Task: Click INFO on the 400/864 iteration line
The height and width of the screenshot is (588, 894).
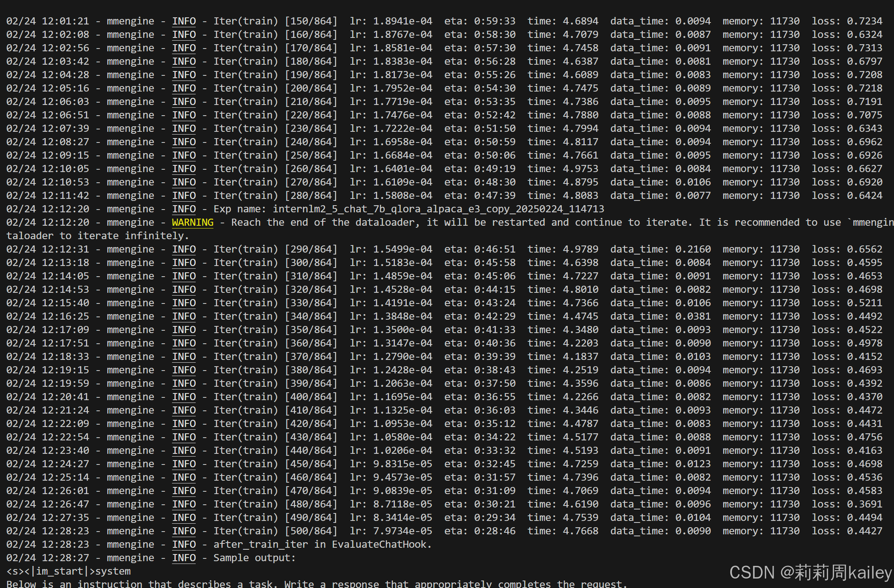Action: pos(184,397)
